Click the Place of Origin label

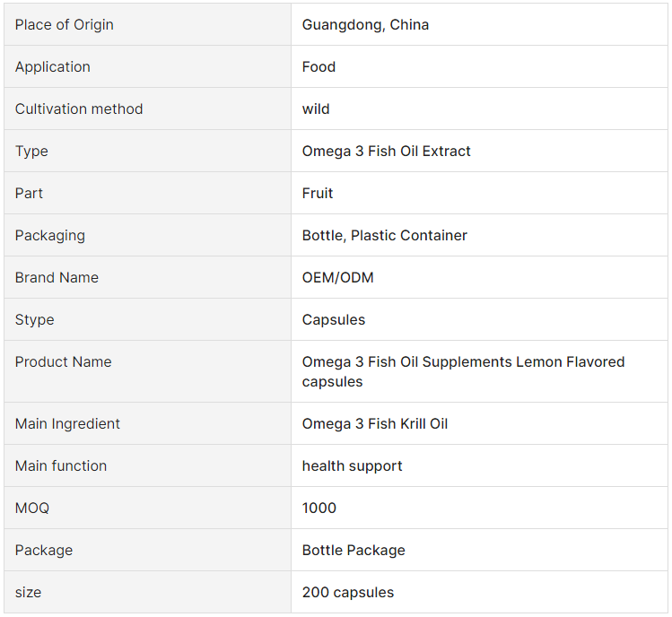point(65,25)
